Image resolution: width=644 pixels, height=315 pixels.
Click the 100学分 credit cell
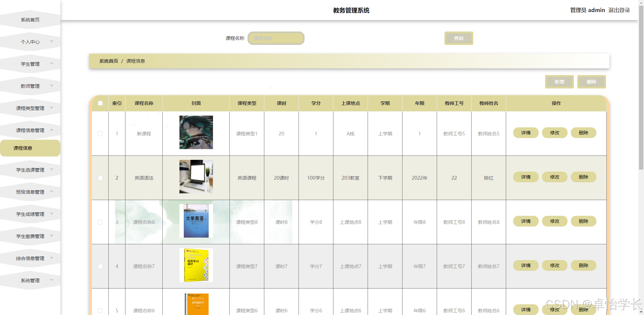tap(316, 178)
